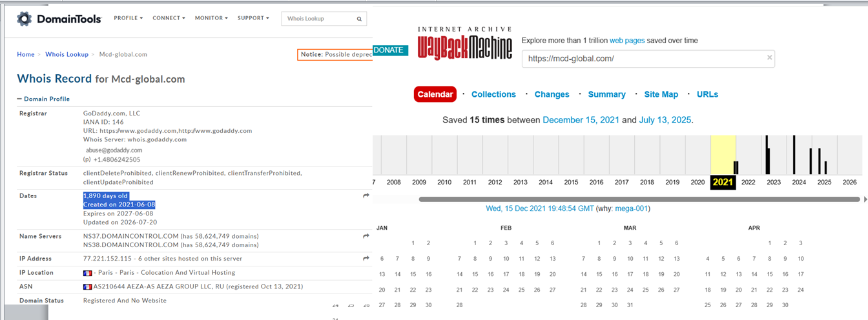The image size is (868, 320).
Task: Select year 2014 on the timeline
Action: [x=546, y=182]
